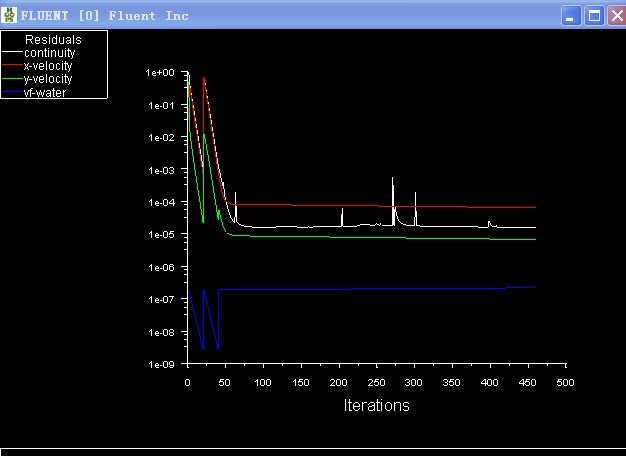Click the Iterations axis label
626x456 pixels.
pos(376,405)
